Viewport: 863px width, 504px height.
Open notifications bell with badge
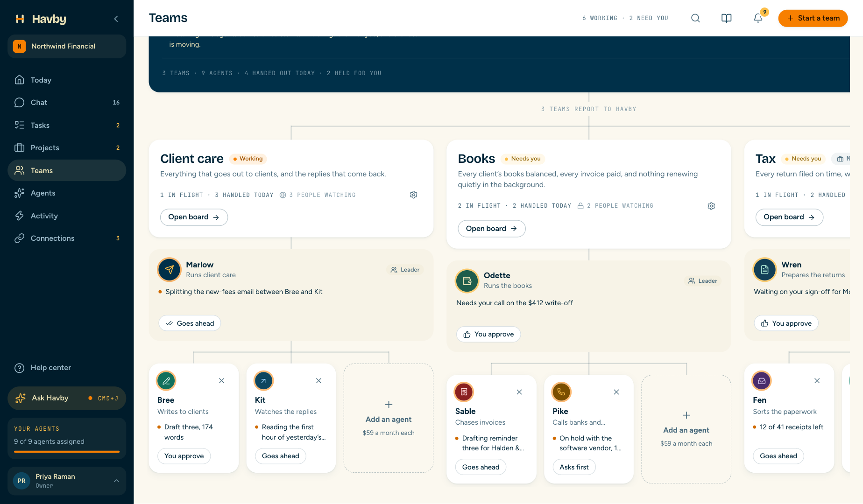coord(758,18)
